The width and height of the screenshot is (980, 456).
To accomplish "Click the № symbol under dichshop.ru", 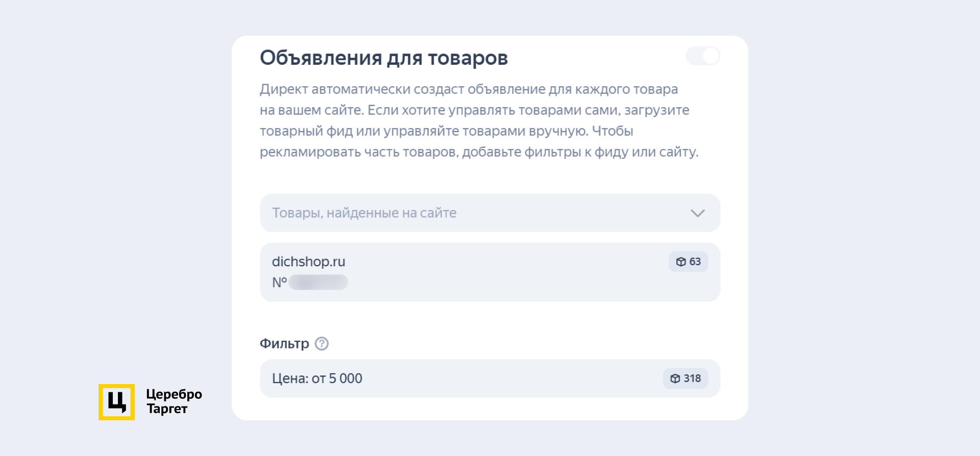I will point(279,282).
